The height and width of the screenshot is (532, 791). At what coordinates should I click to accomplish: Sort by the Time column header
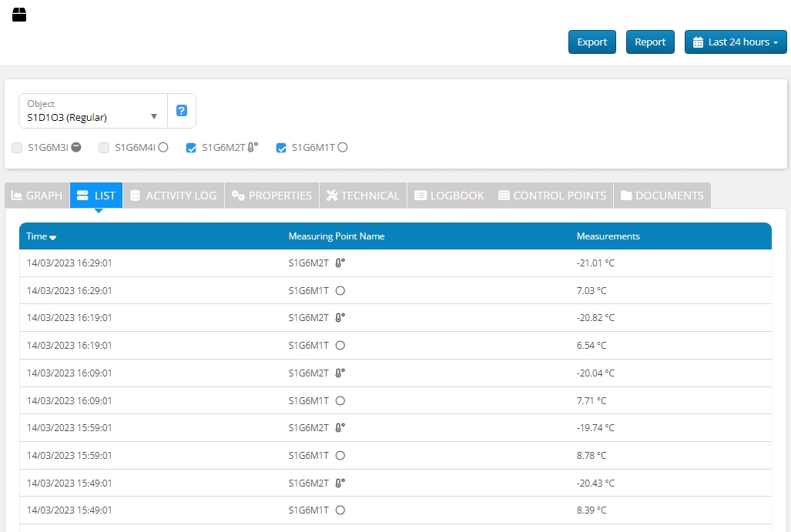point(41,236)
